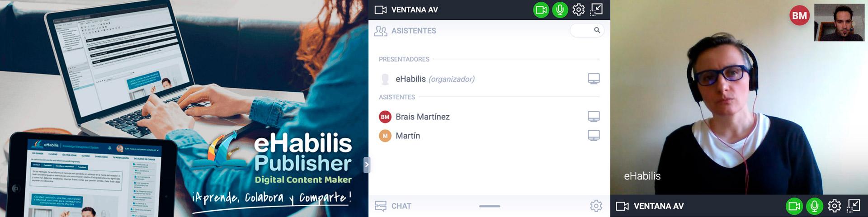The height and width of the screenshot is (217, 868).
Task: Toggle the green camera button in top bar
Action: pyautogui.click(x=541, y=9)
